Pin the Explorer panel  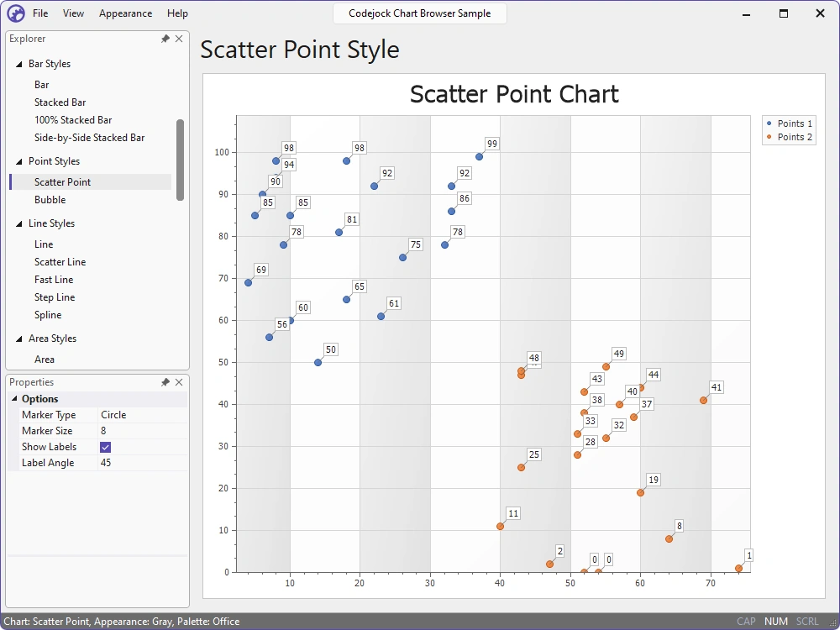165,39
